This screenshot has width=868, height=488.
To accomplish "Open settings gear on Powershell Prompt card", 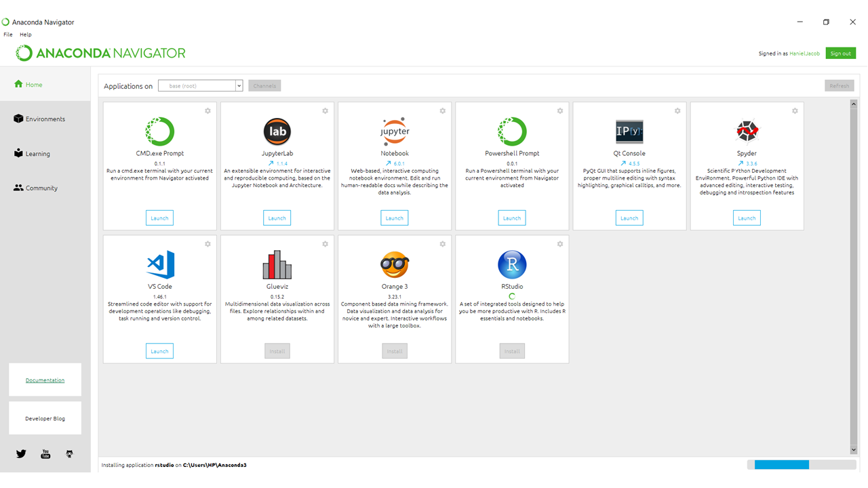I will (559, 111).
